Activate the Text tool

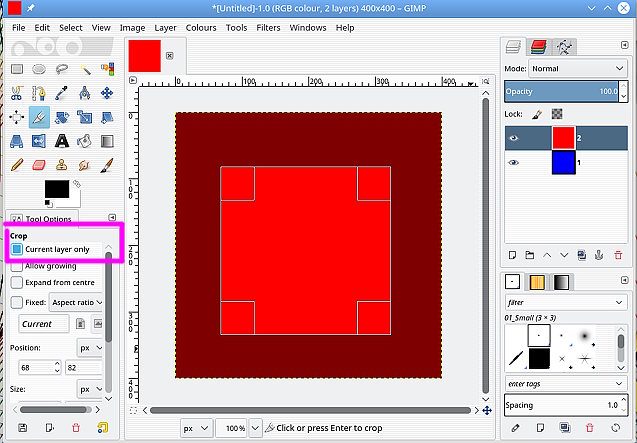pyautogui.click(x=63, y=141)
